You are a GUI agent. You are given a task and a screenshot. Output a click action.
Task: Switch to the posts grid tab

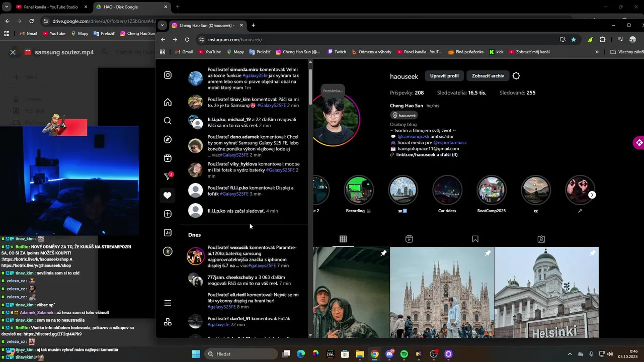point(343,239)
